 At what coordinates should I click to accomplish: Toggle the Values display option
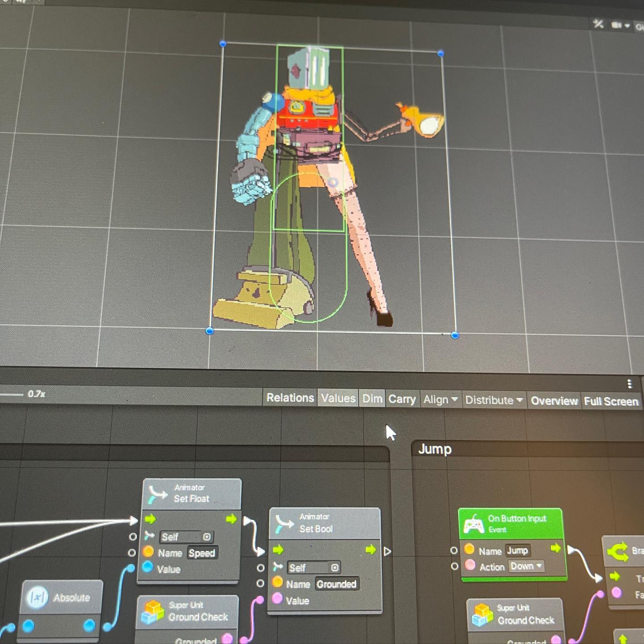(338, 398)
